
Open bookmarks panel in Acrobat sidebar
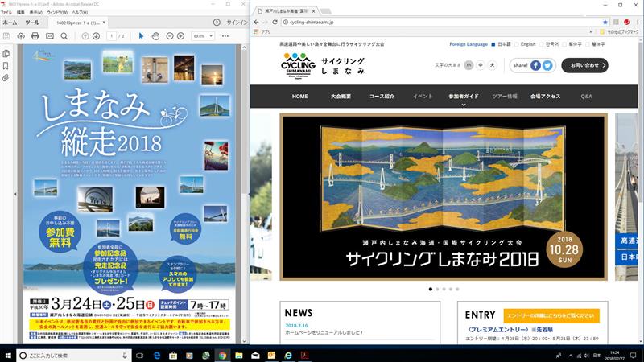(x=6, y=66)
